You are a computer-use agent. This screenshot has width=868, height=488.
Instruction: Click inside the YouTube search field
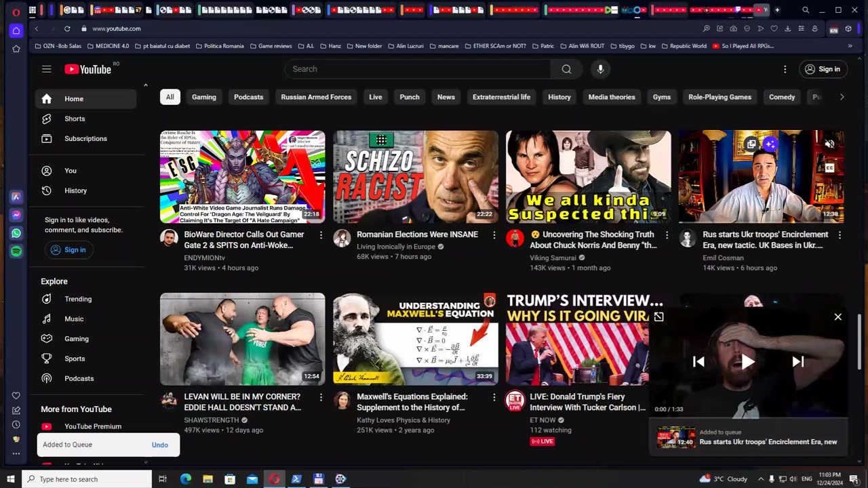(418, 69)
